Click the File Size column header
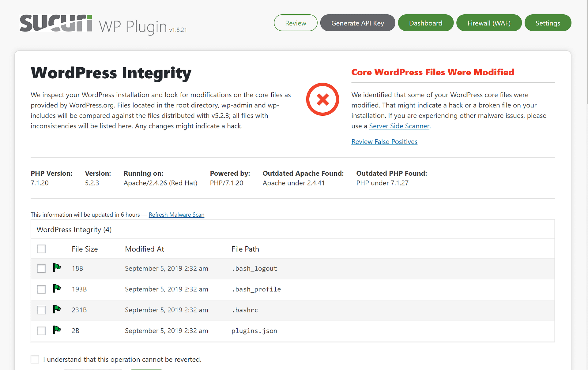588x370 pixels. [85, 249]
